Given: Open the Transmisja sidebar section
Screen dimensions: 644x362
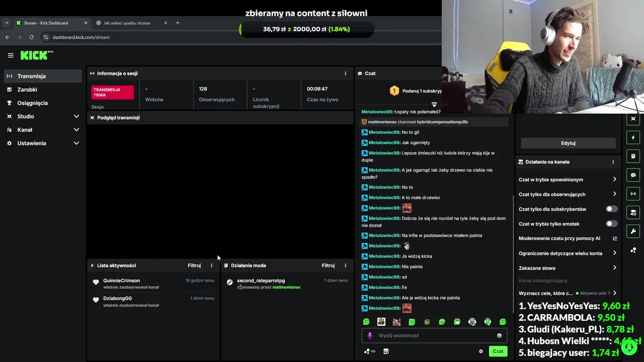Looking at the screenshot, I should 43,76.
